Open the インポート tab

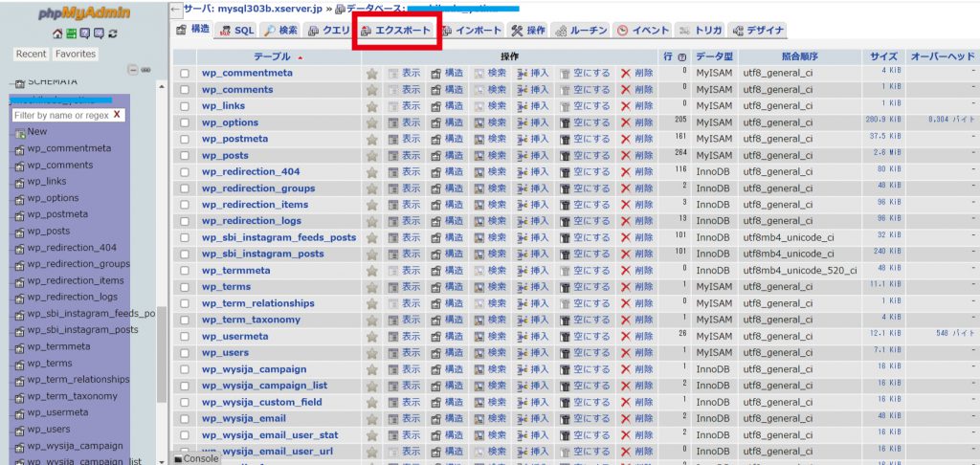471,31
